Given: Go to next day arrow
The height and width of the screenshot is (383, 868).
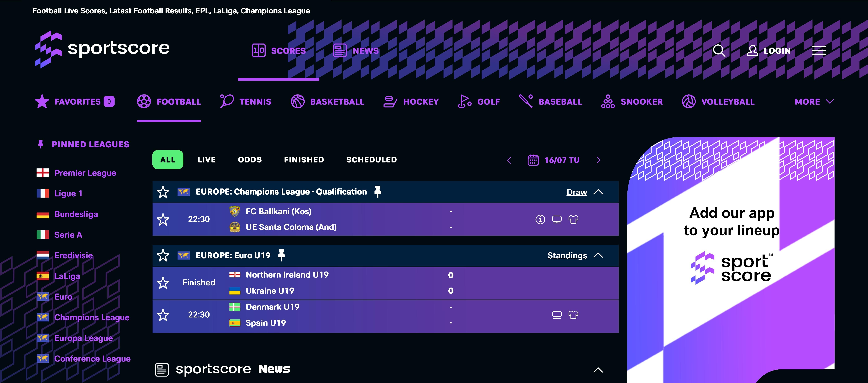Looking at the screenshot, I should [598, 160].
